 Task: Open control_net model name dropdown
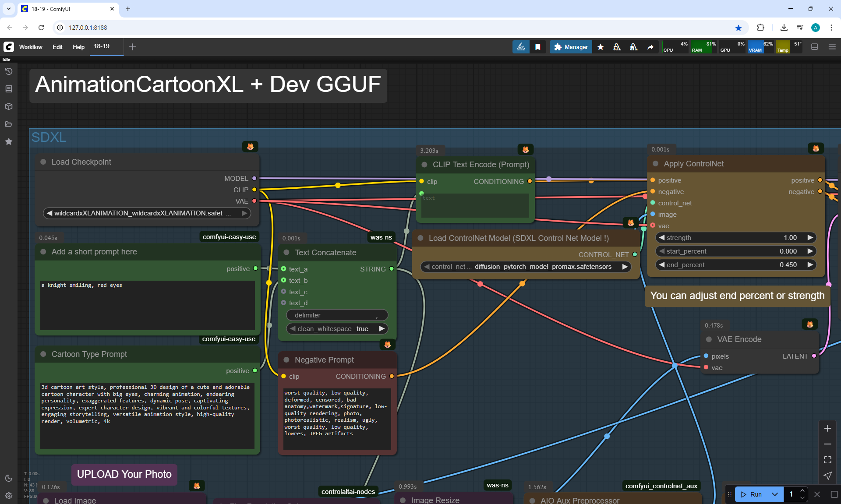(526, 267)
